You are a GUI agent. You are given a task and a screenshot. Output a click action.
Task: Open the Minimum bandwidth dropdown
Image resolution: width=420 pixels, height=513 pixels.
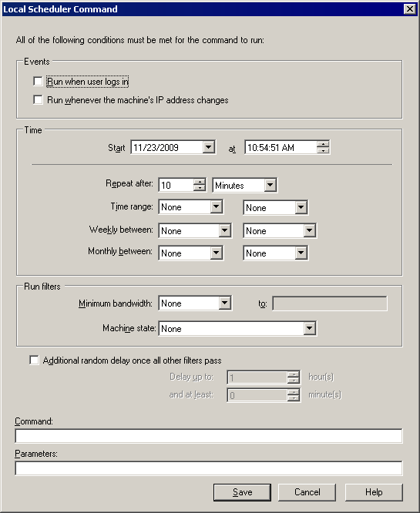click(224, 303)
